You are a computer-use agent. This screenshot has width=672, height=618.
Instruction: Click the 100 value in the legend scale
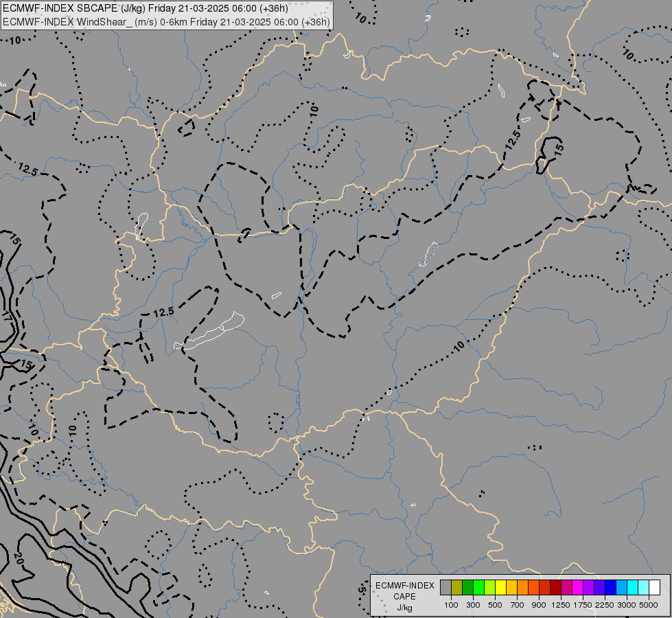click(x=451, y=605)
